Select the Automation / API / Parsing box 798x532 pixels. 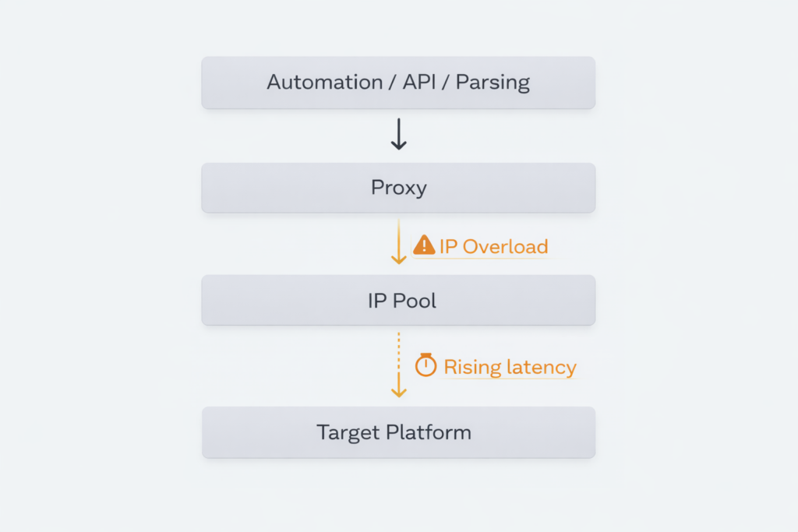click(398, 82)
